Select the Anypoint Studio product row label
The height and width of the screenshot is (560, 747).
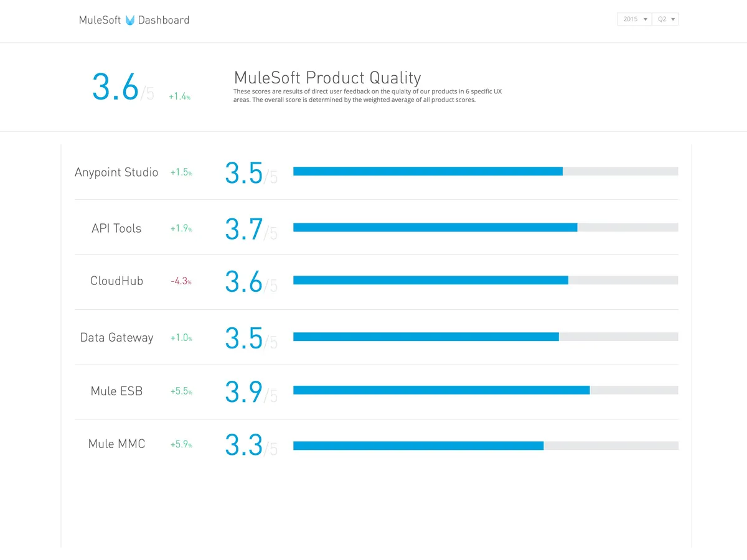click(116, 172)
